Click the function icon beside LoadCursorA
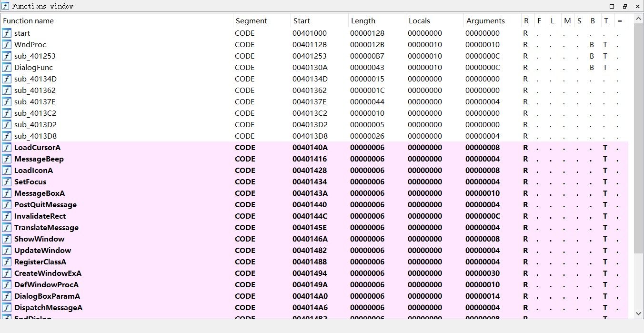 tap(7, 148)
